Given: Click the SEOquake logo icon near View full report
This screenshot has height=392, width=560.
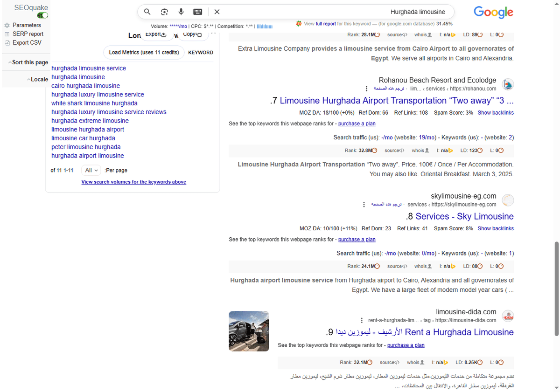Looking at the screenshot, I should 298,22.
